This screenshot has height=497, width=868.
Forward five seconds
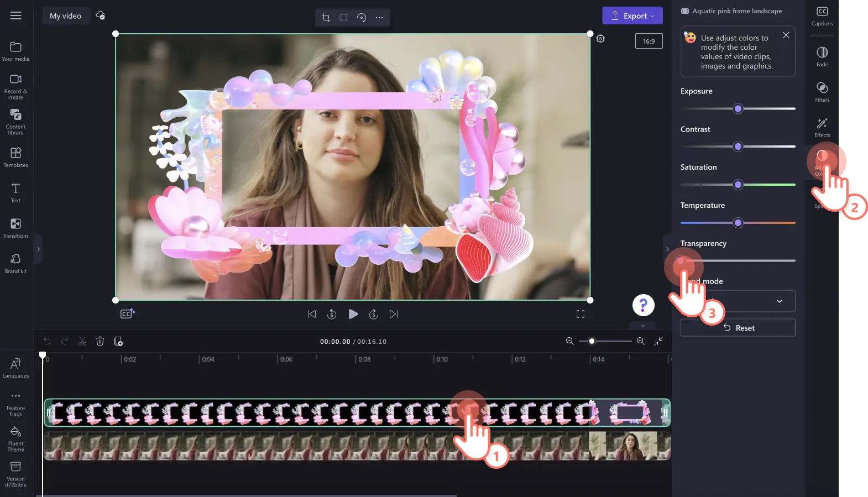(374, 314)
